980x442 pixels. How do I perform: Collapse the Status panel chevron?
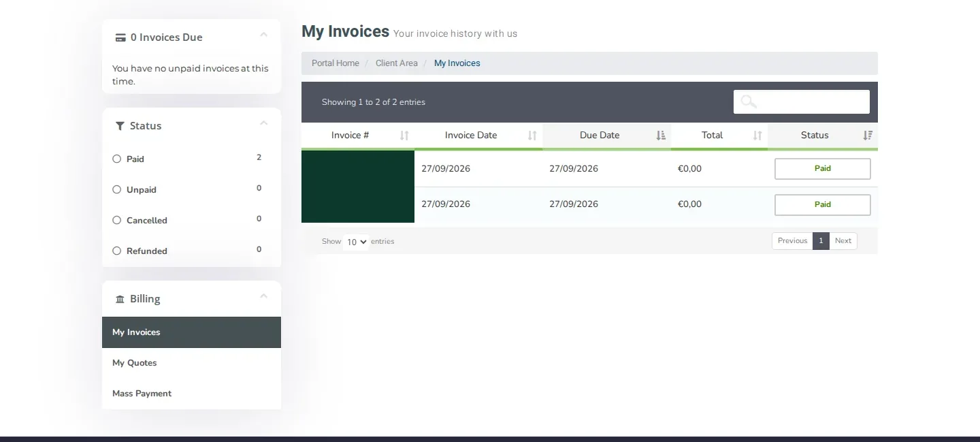click(x=264, y=123)
